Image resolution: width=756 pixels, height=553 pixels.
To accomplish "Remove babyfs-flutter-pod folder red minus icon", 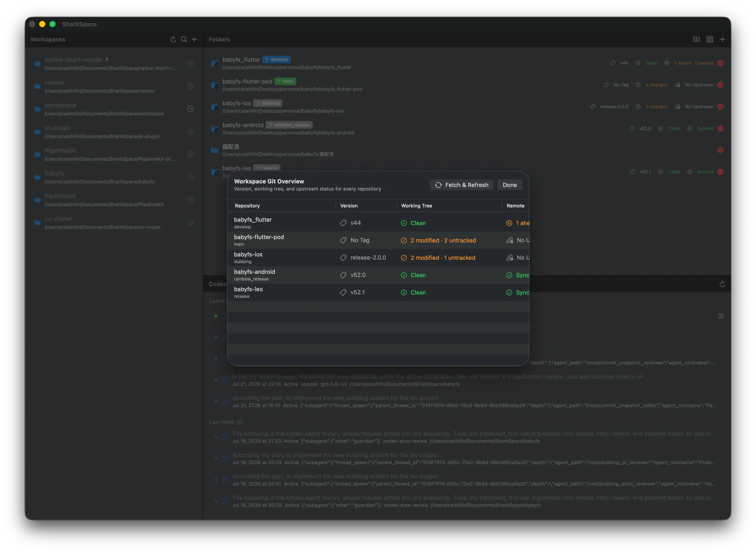I will coord(721,85).
